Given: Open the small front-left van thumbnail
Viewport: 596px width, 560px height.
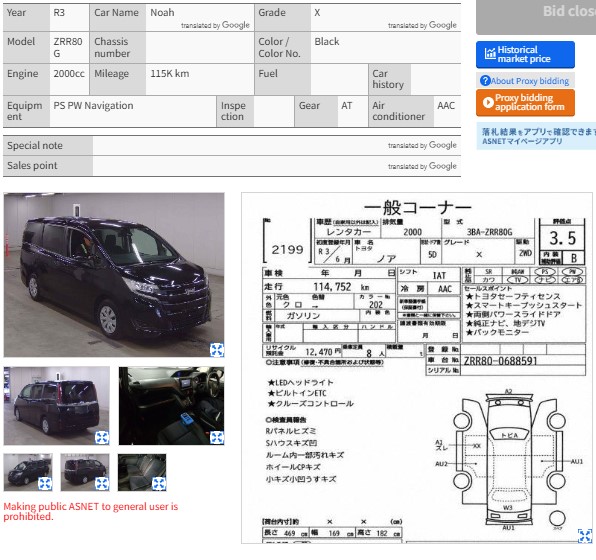Looking at the screenshot, I should 28,472.
